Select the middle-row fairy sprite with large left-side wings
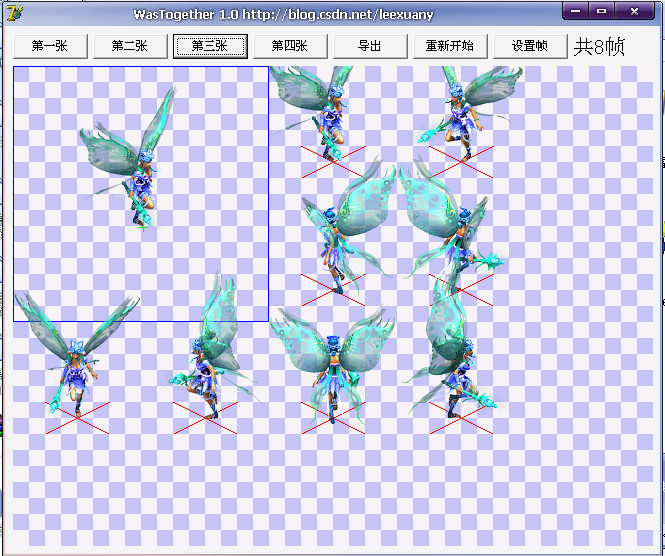Viewport: 665px width, 556px height. tap(348, 227)
